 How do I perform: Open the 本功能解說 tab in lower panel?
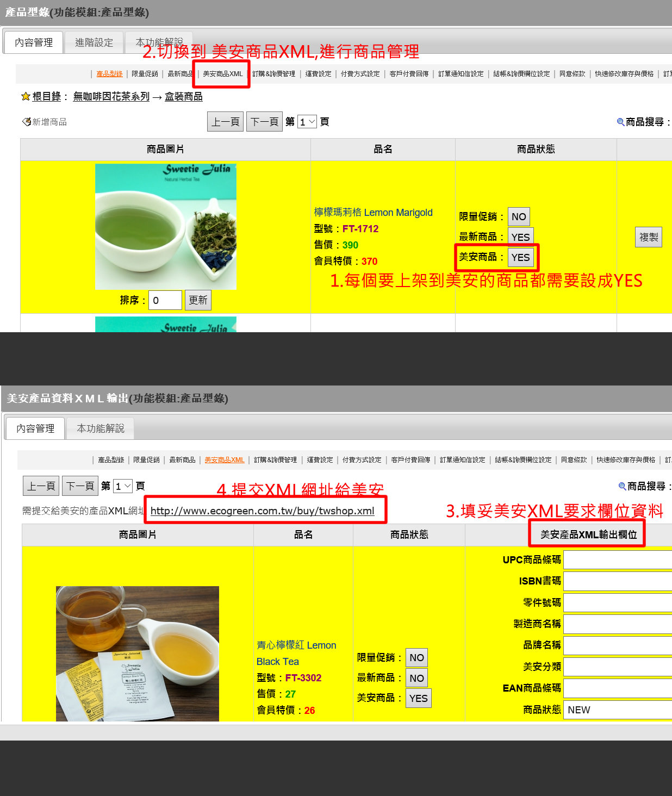[x=100, y=428]
